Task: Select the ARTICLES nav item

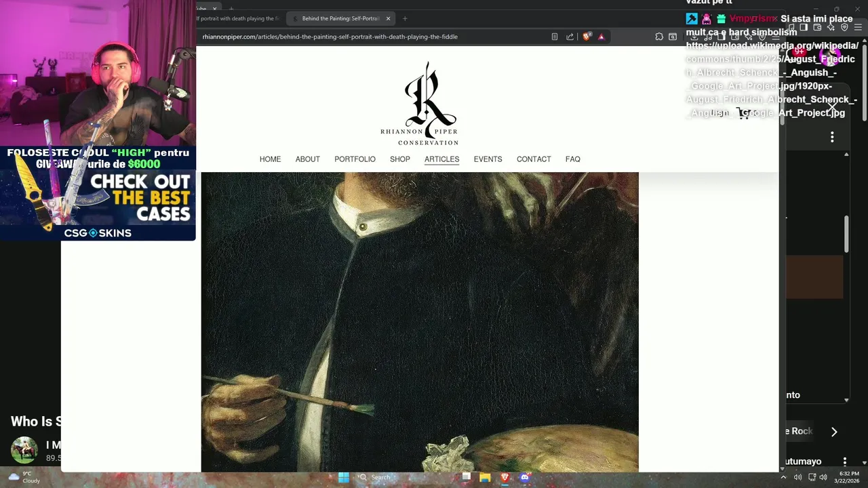Action: (x=441, y=159)
